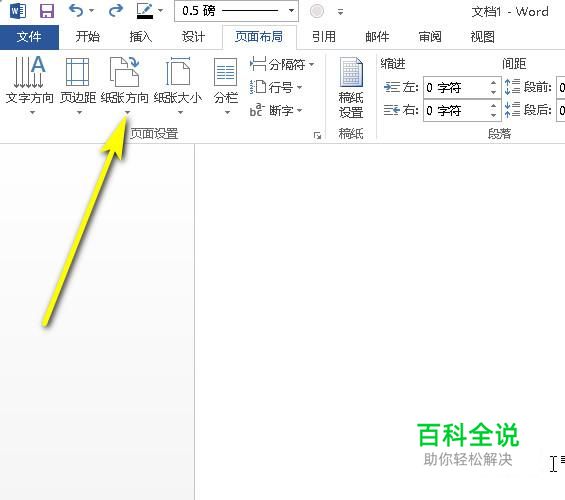Screen dimensions: 565x500
Task: Save the document with floppy disk icon
Action: point(47,11)
